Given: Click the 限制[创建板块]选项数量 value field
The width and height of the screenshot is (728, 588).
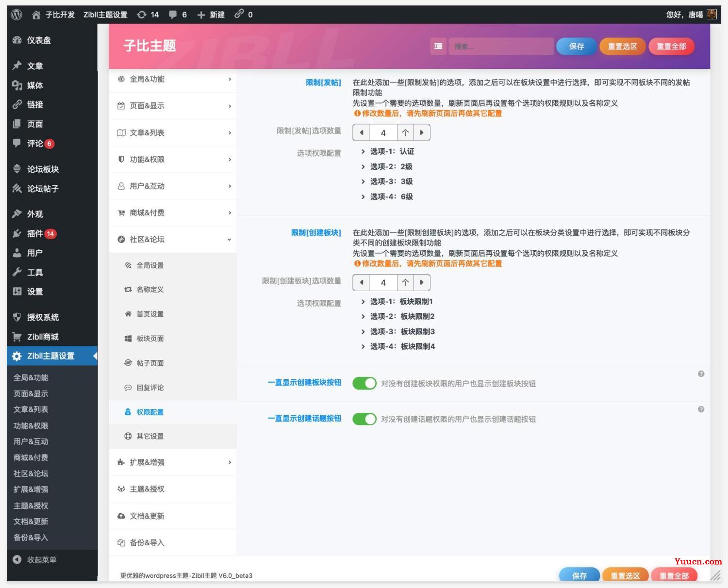Looking at the screenshot, I should click(x=383, y=282).
